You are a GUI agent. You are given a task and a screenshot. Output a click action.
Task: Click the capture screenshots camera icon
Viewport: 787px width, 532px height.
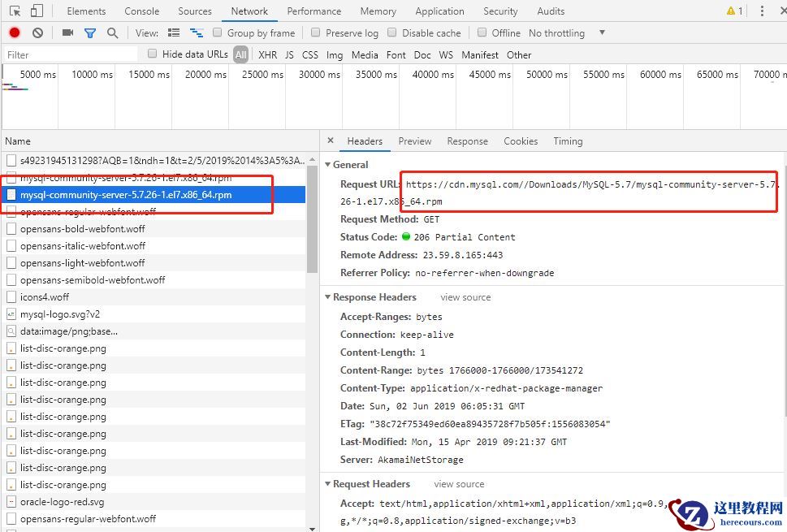click(x=67, y=32)
